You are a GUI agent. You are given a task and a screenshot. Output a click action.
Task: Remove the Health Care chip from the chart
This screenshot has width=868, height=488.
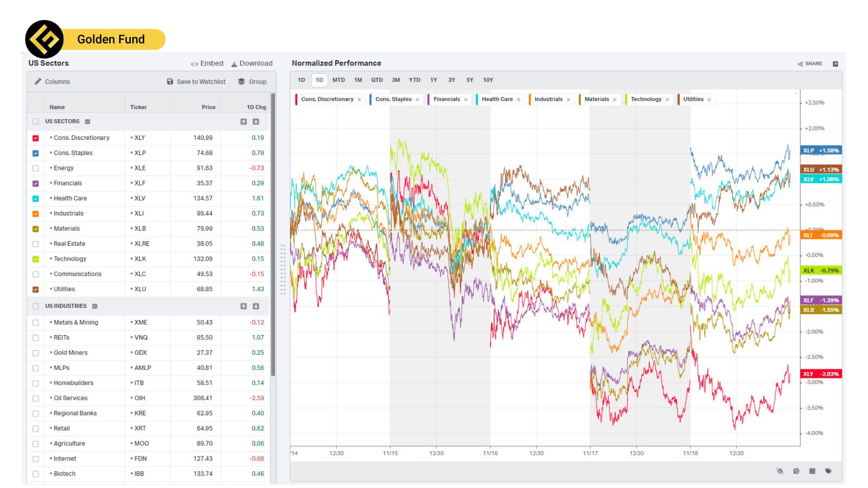[x=518, y=100]
